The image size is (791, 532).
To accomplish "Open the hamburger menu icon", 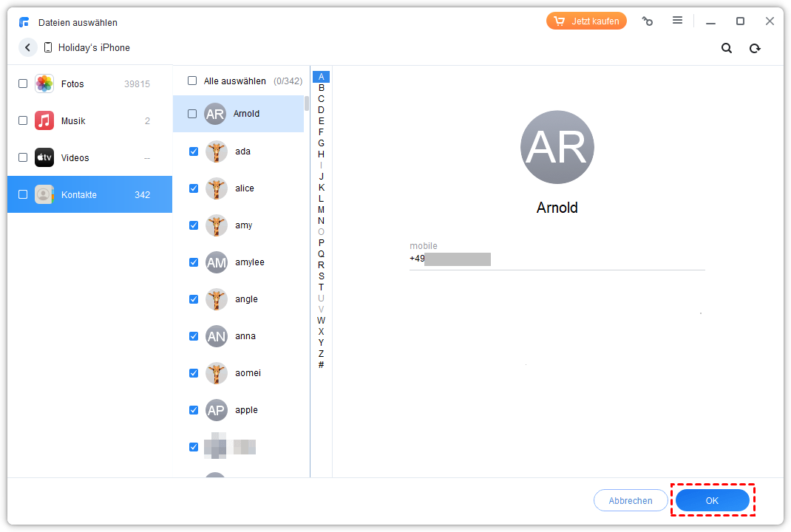I will pos(677,21).
